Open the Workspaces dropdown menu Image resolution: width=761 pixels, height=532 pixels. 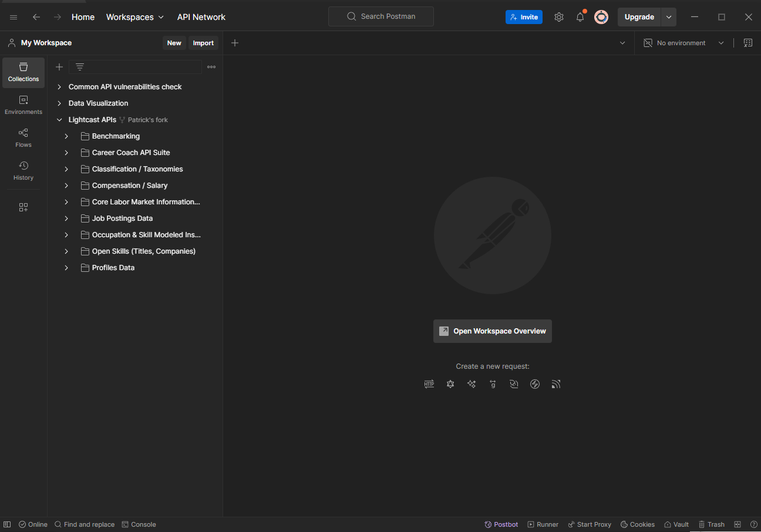135,17
